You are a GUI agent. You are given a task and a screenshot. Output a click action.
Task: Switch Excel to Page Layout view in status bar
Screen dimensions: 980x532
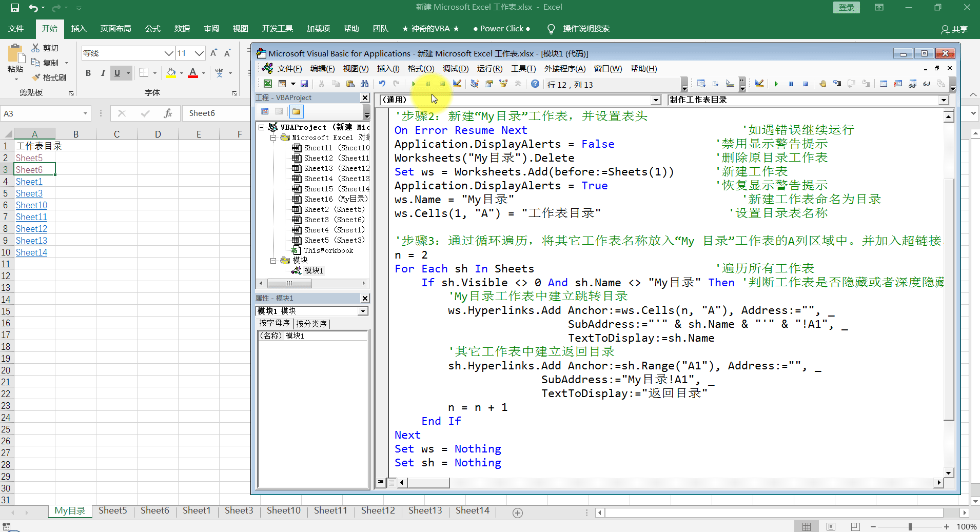coord(831,527)
